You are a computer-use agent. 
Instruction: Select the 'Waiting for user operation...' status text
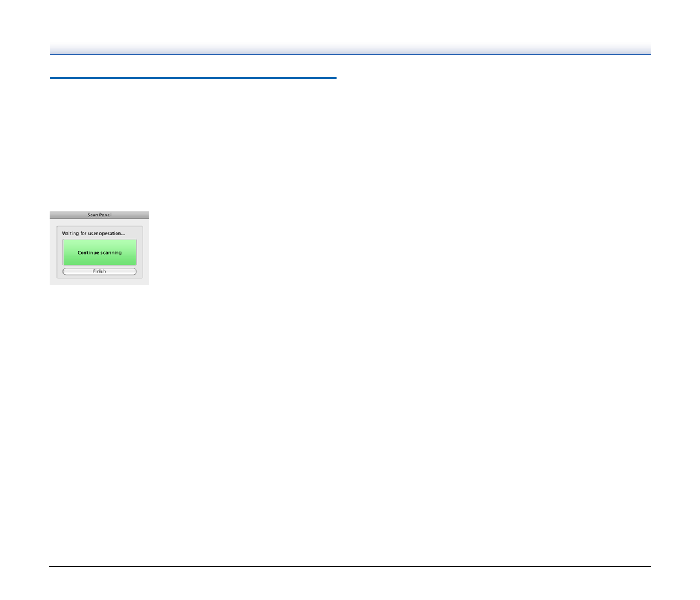point(94,234)
